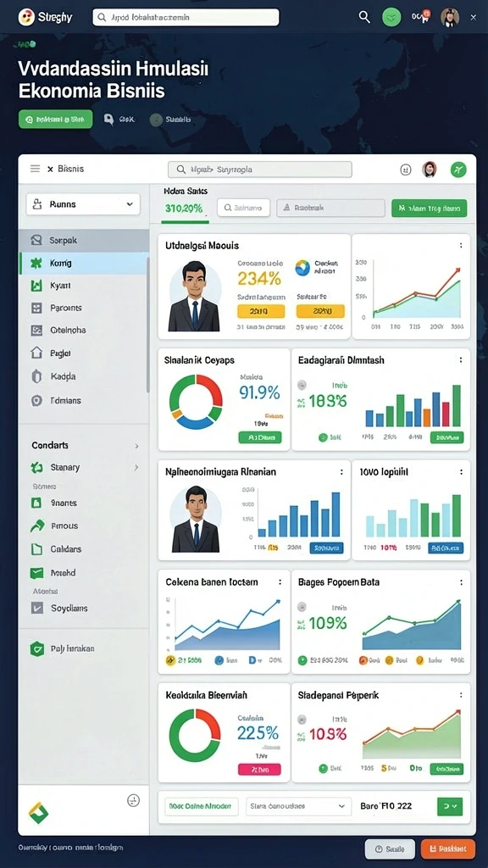Toggle the Soydians checkbox icon

click(36, 608)
